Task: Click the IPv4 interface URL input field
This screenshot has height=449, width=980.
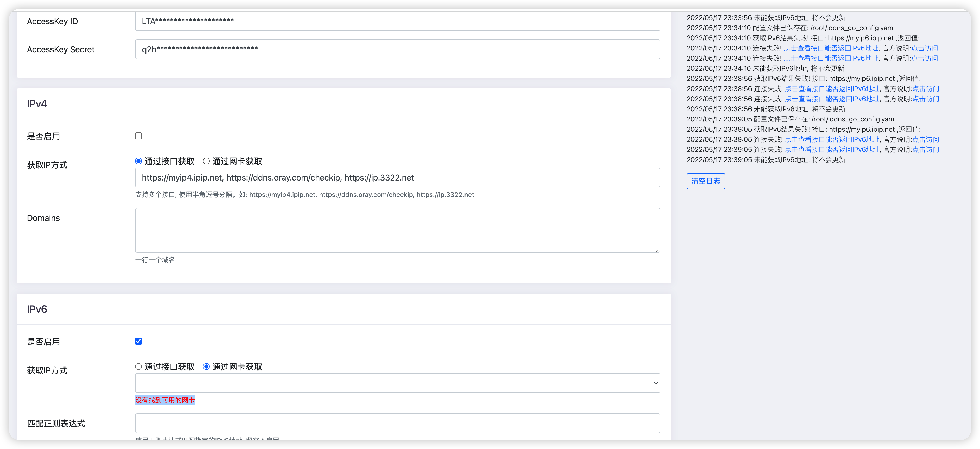Action: pyautogui.click(x=397, y=178)
